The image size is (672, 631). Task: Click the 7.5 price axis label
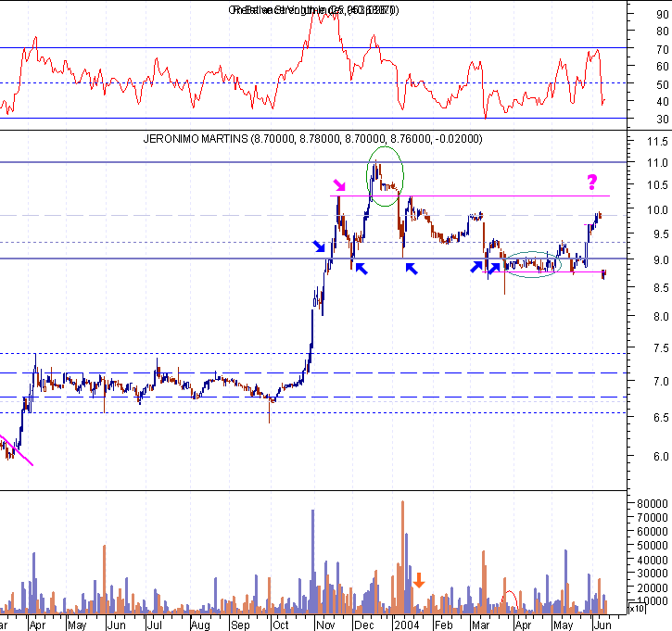coord(661,347)
